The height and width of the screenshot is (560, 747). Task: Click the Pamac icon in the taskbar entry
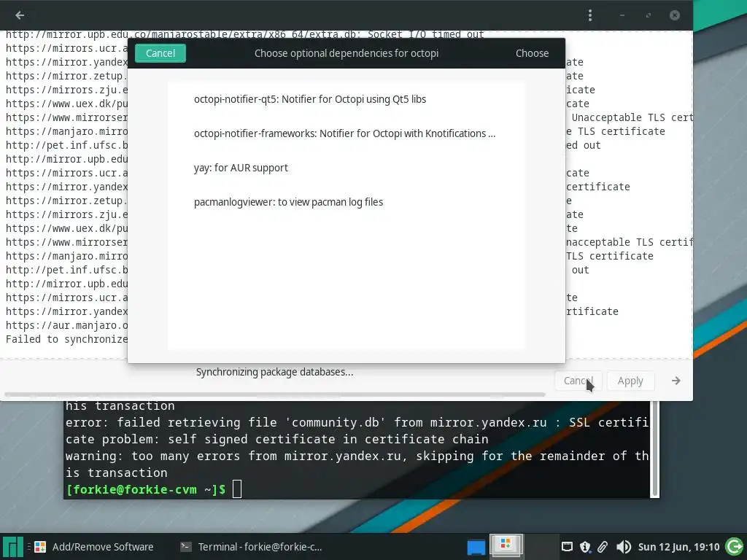40,547
